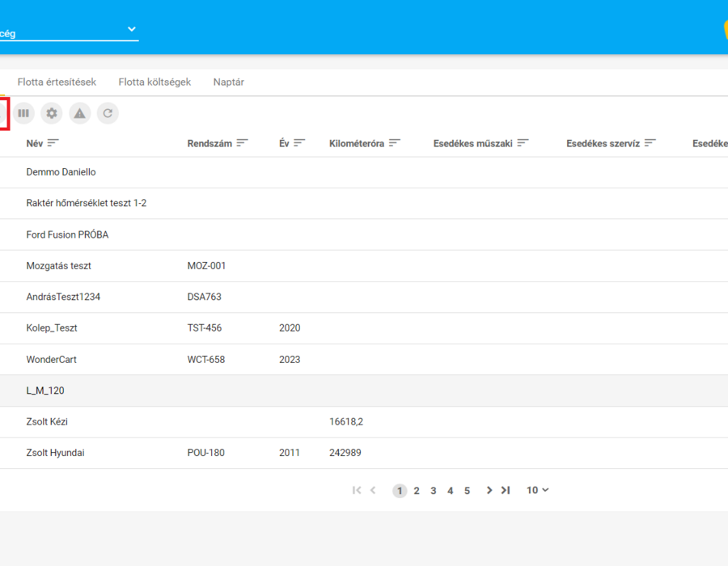Go to the next page
Screen dimensions: 728x566
point(489,490)
